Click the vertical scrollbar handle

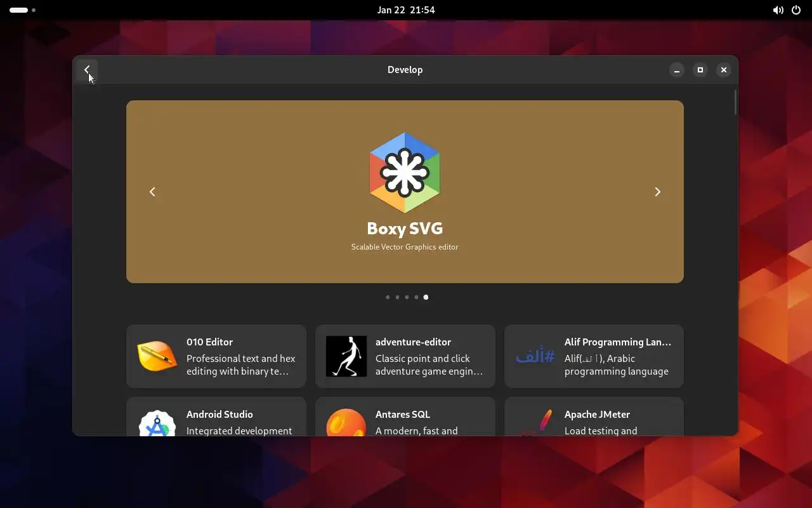[x=735, y=102]
